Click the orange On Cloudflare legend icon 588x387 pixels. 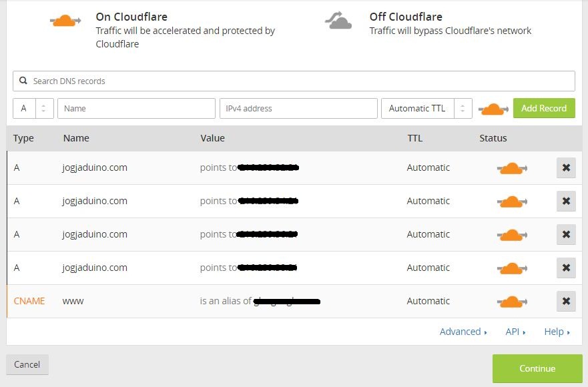pos(65,21)
